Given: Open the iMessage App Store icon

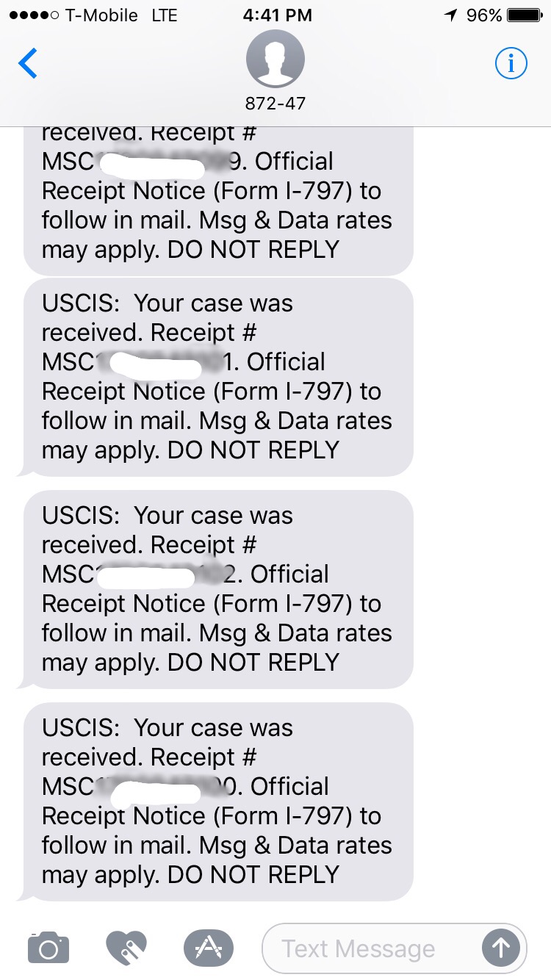Looking at the screenshot, I should tap(208, 948).
